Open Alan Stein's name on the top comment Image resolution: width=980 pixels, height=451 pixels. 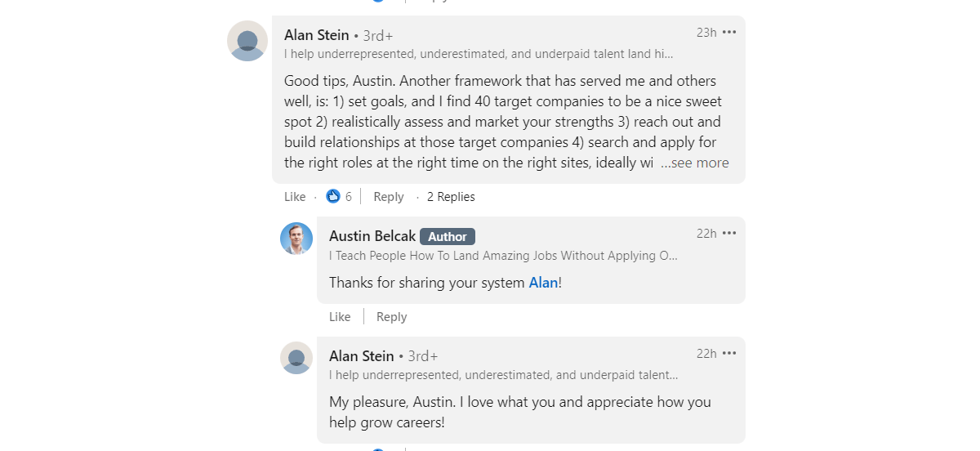317,35
